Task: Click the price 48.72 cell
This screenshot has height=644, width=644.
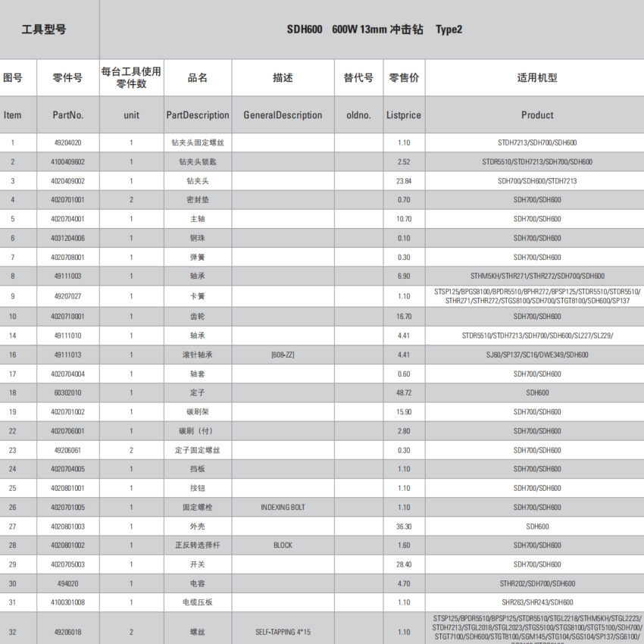Action: click(x=404, y=393)
